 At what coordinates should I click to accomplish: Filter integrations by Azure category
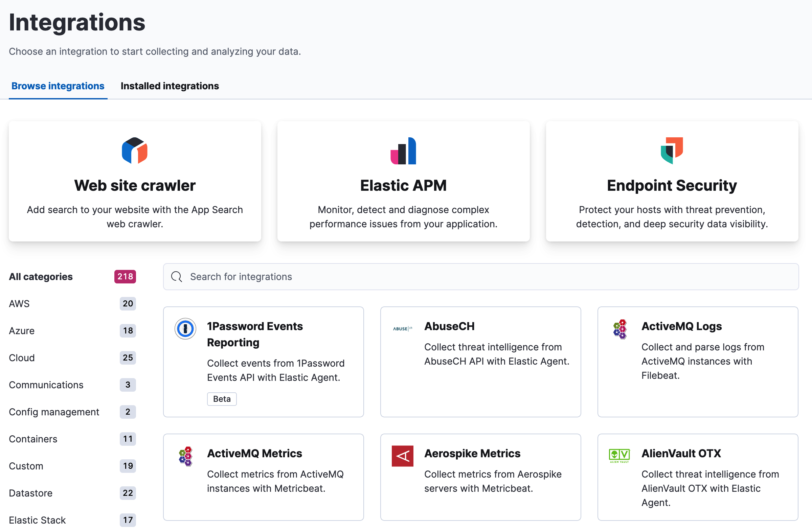(x=22, y=330)
